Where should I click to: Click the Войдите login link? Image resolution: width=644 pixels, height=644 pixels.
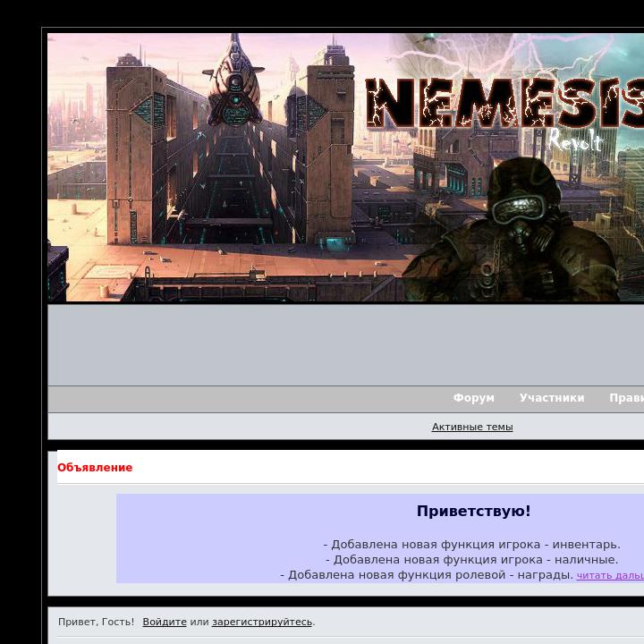coord(165,622)
